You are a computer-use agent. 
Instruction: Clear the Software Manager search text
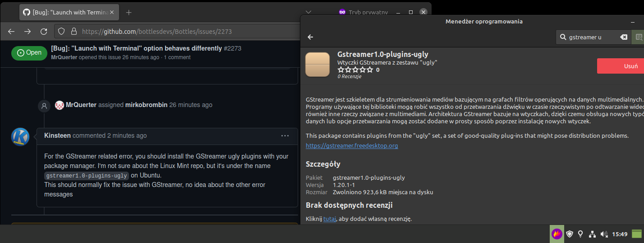click(x=624, y=37)
